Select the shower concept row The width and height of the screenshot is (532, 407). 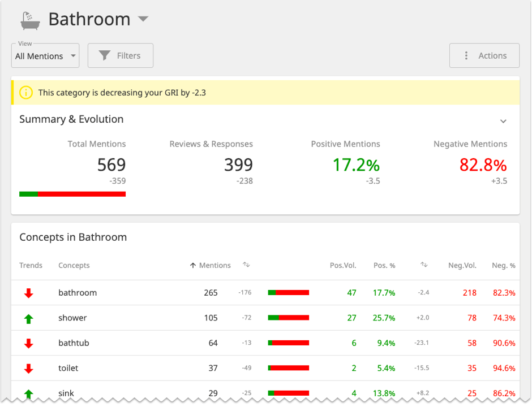pyautogui.click(x=265, y=318)
